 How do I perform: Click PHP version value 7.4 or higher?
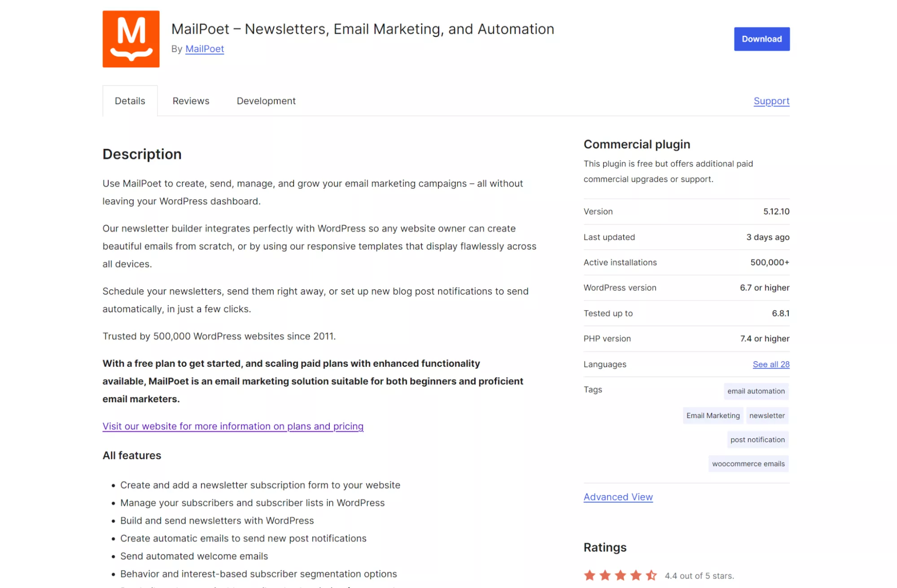coord(765,339)
